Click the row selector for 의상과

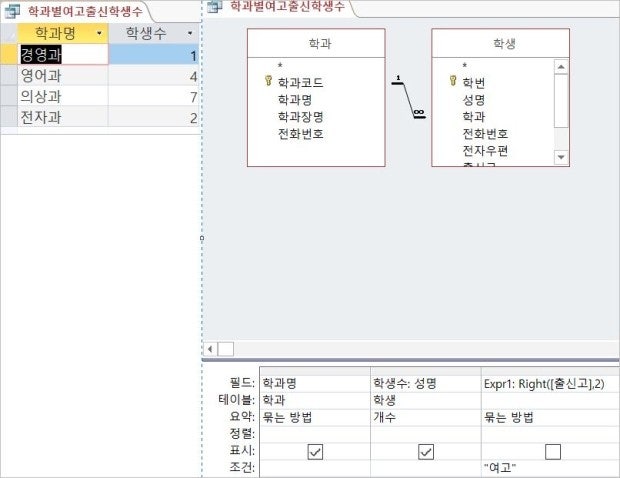point(9,96)
